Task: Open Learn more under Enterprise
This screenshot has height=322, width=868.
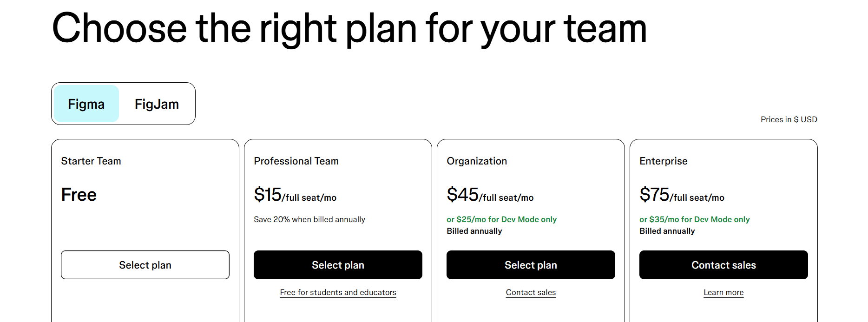Action: click(723, 292)
